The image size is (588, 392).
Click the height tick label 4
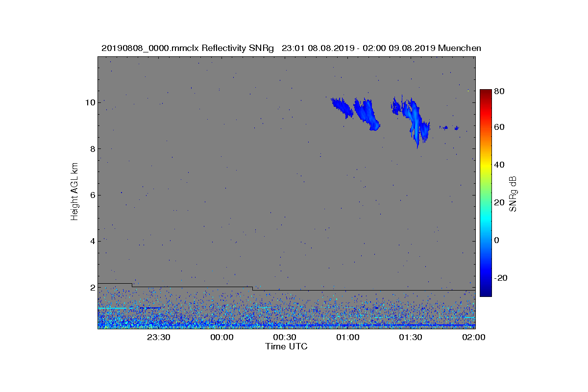tap(92, 241)
